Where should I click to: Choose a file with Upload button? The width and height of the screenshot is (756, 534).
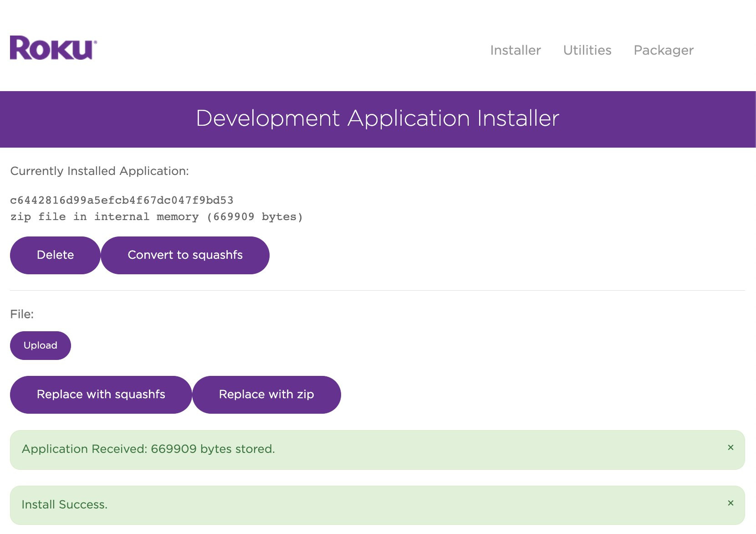41,345
